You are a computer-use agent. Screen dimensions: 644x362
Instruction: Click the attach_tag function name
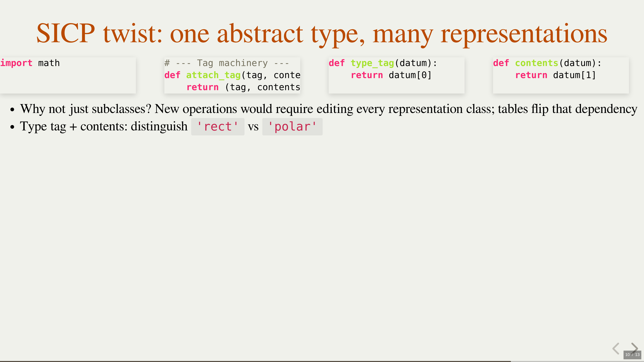click(x=213, y=75)
